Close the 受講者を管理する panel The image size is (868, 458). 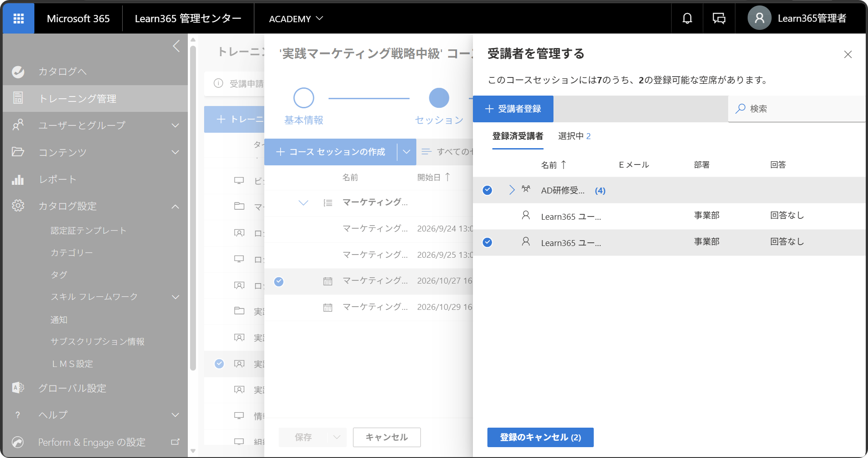click(848, 54)
